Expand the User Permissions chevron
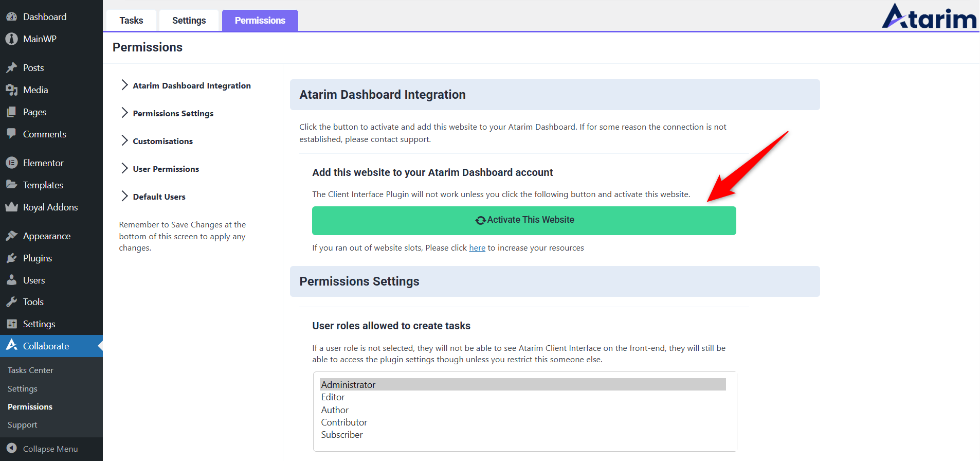This screenshot has height=461, width=980. [124, 168]
